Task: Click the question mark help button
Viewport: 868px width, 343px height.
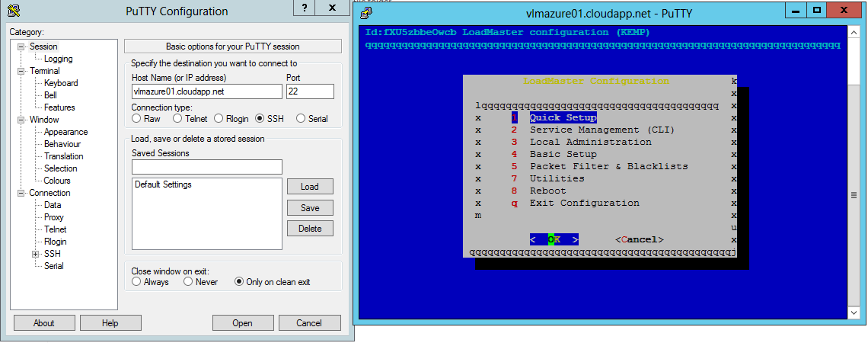Action: pyautogui.click(x=305, y=8)
